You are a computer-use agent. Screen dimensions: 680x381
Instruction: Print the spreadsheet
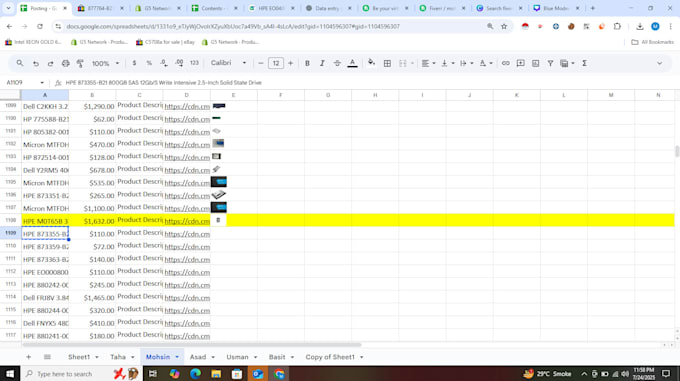[65, 63]
